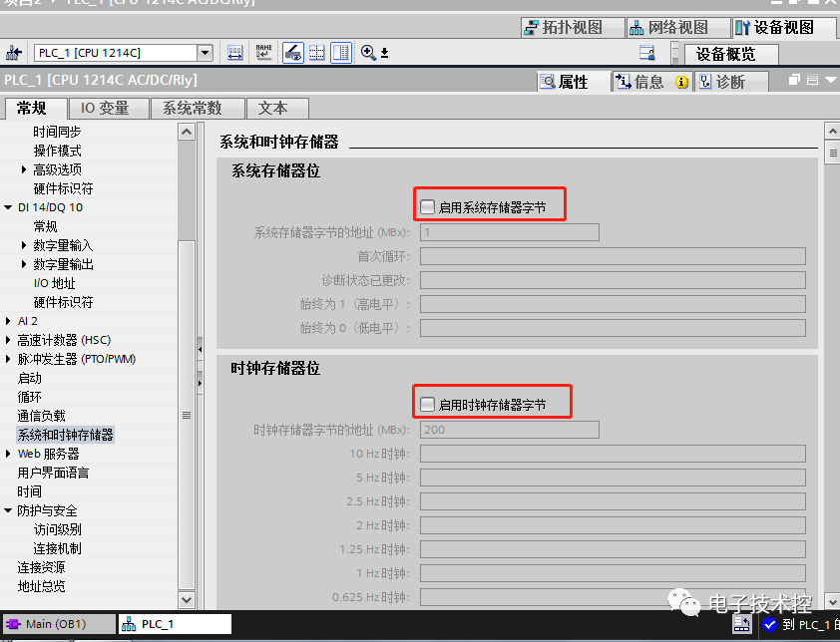
Task: Click the small right arrow on the splitter
Action: point(200,383)
